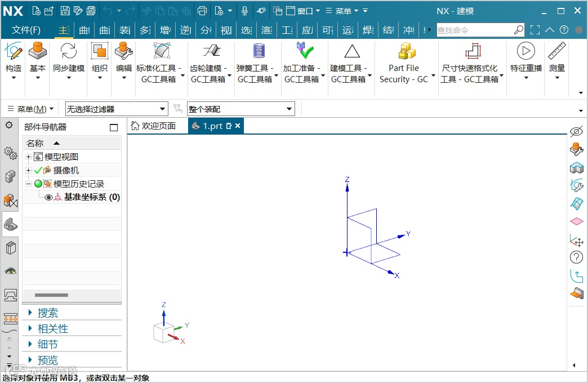
Task: Click the selection filter reset funnel icon
Action: (178, 109)
